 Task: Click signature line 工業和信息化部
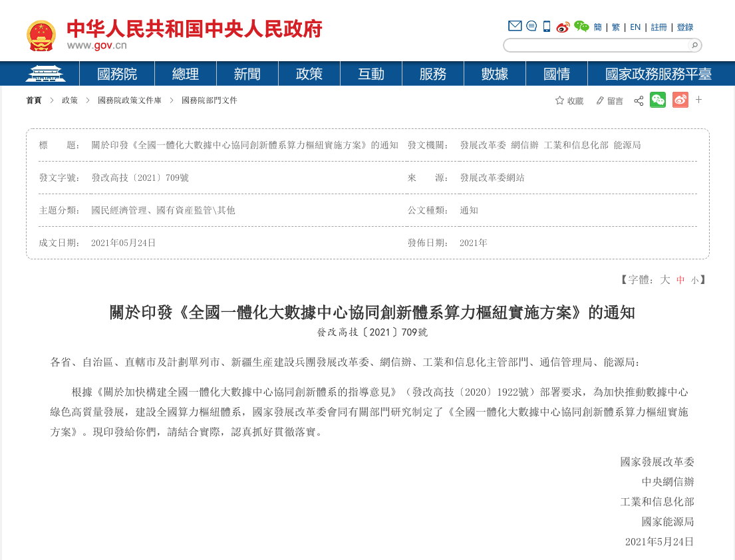click(x=657, y=502)
